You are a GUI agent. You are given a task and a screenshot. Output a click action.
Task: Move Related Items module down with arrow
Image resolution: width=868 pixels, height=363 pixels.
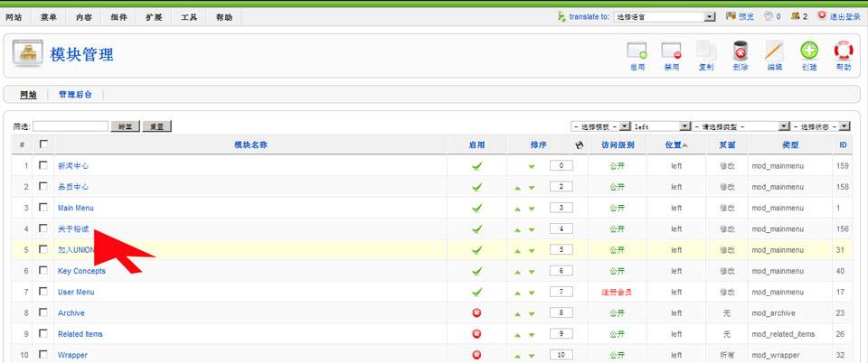click(532, 334)
